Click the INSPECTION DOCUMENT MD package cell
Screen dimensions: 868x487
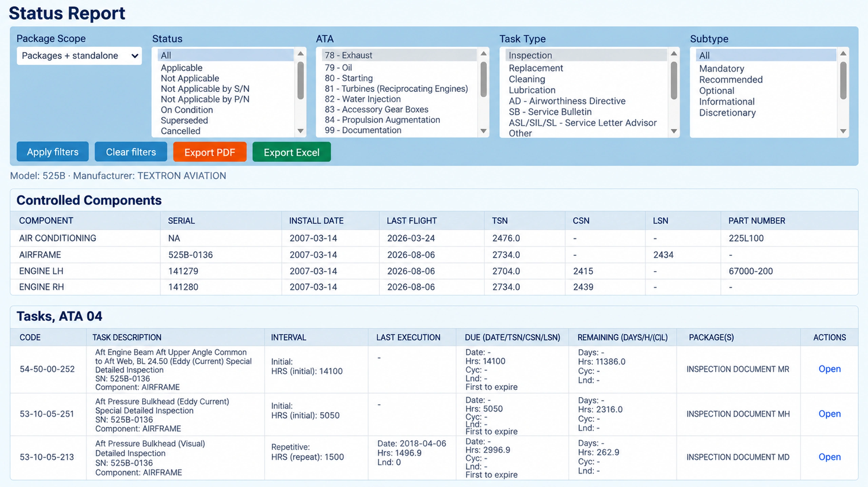(x=738, y=457)
